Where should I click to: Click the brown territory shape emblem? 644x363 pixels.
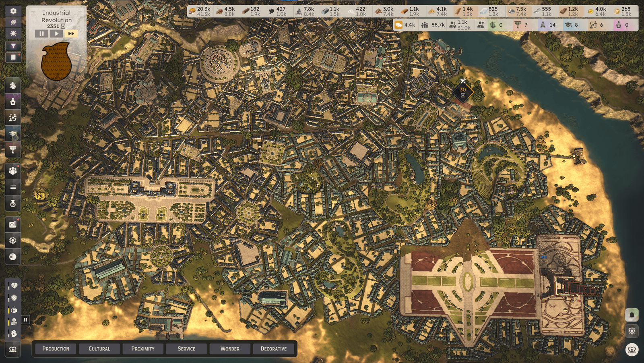(x=56, y=61)
